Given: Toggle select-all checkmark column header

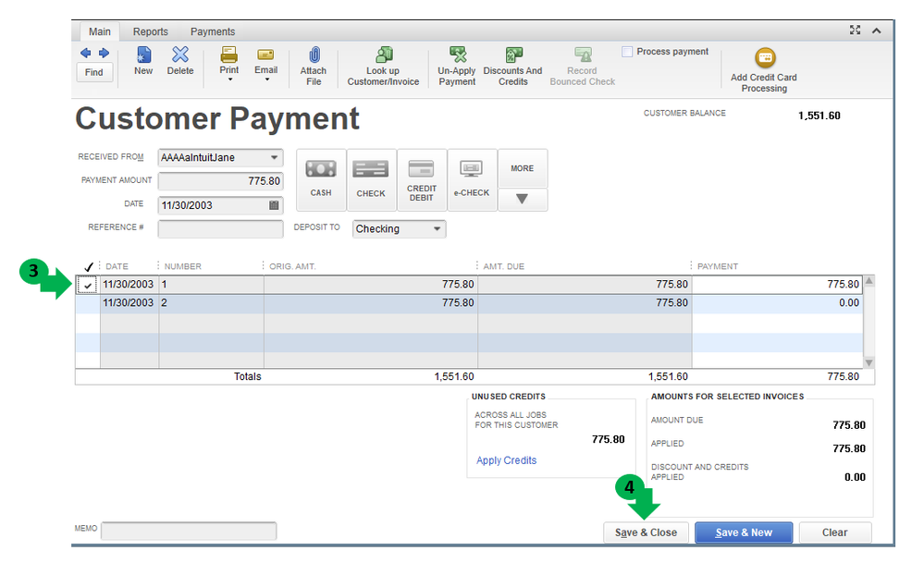Looking at the screenshot, I should tap(89, 267).
